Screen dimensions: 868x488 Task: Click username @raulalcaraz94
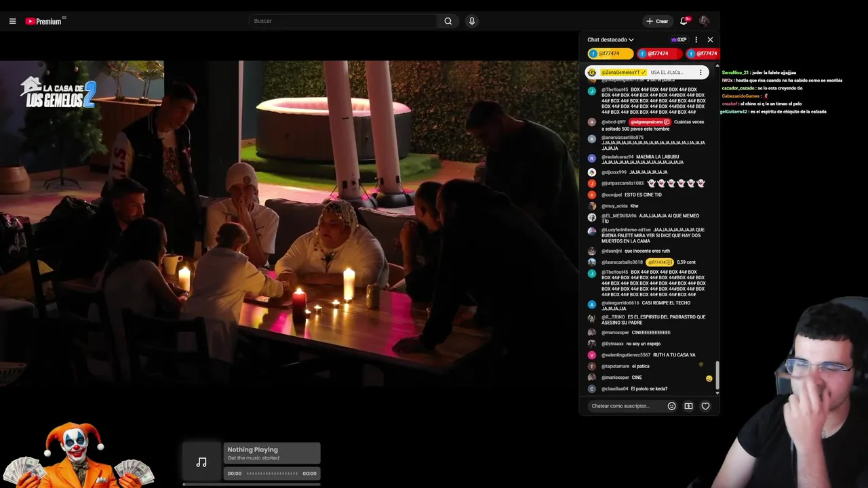(617, 157)
